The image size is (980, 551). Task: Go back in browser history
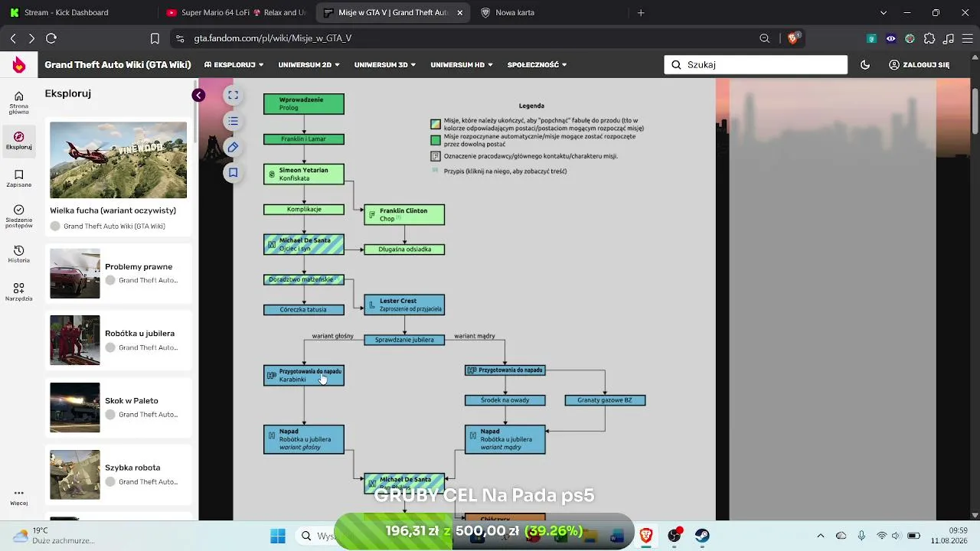tap(13, 38)
